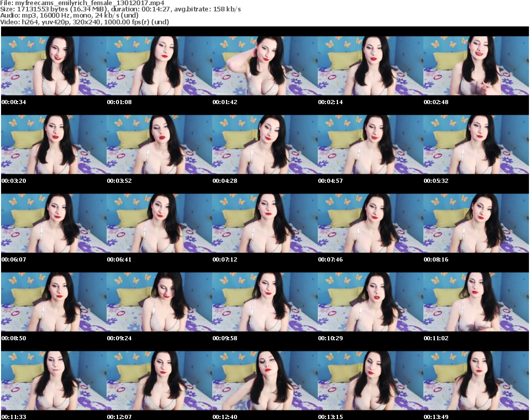Select the thumbnail frame stamped 00:04:57
530x420 pixels.
tap(371, 144)
